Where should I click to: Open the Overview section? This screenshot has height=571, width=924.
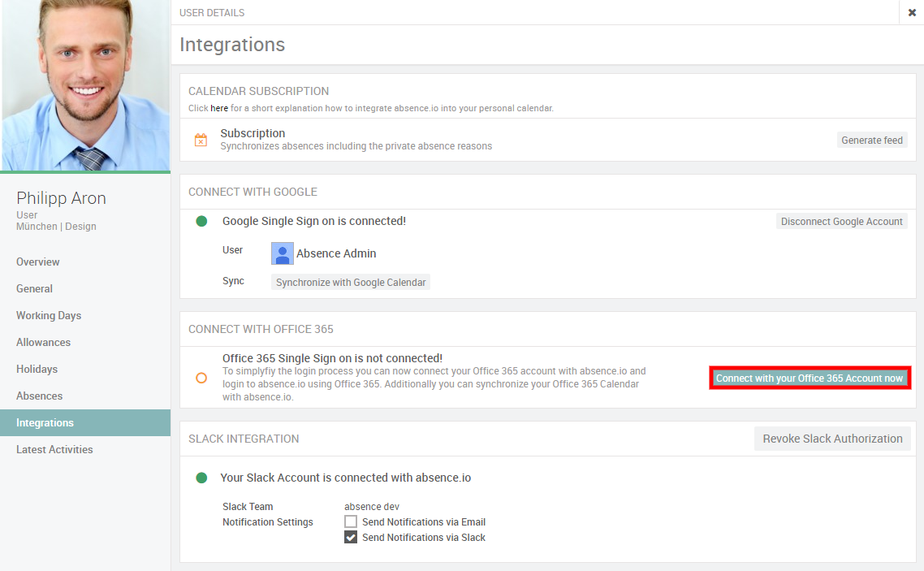(x=38, y=262)
